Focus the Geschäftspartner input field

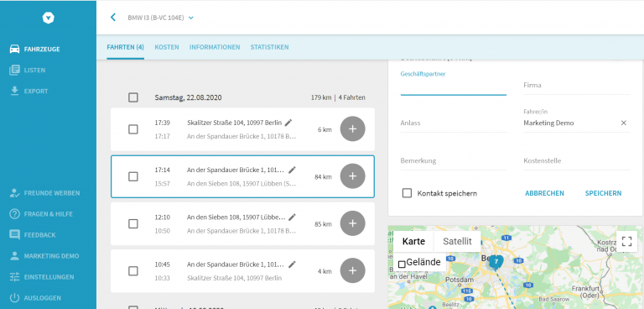[x=454, y=86]
